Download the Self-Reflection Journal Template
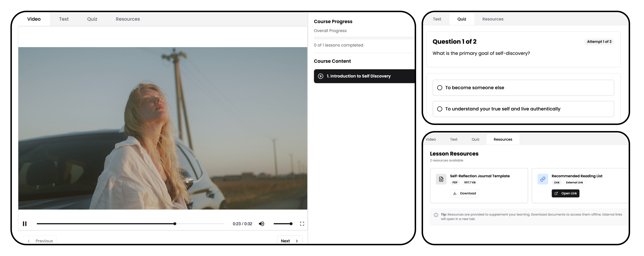Viewport: 644px width, 256px height. pyautogui.click(x=464, y=193)
